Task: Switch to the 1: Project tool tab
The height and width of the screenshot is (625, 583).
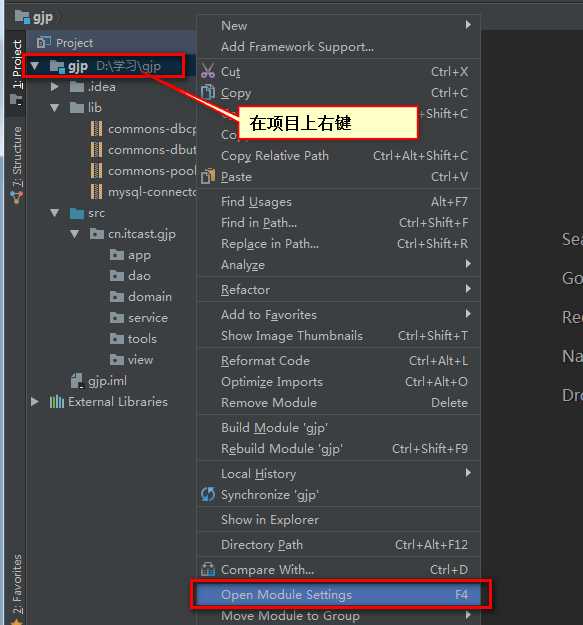Action: (x=16, y=72)
